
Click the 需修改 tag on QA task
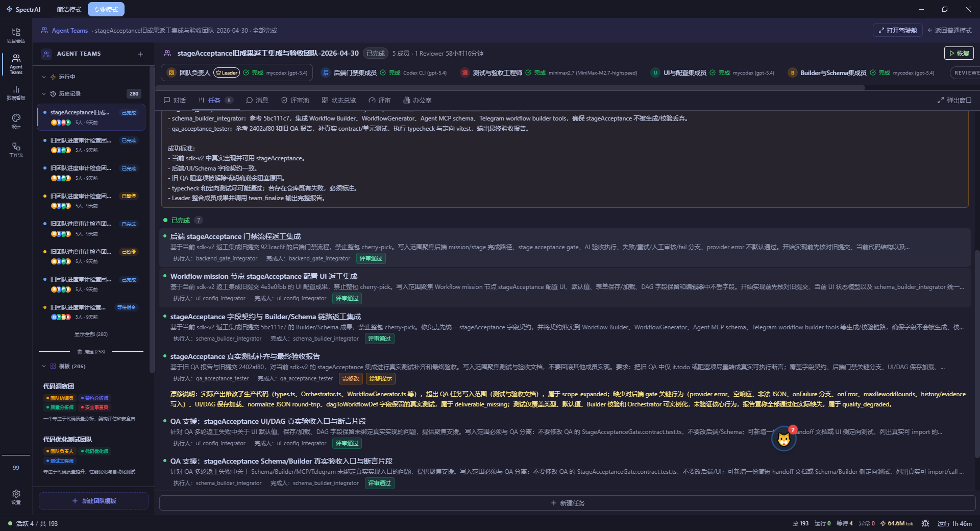pyautogui.click(x=351, y=379)
